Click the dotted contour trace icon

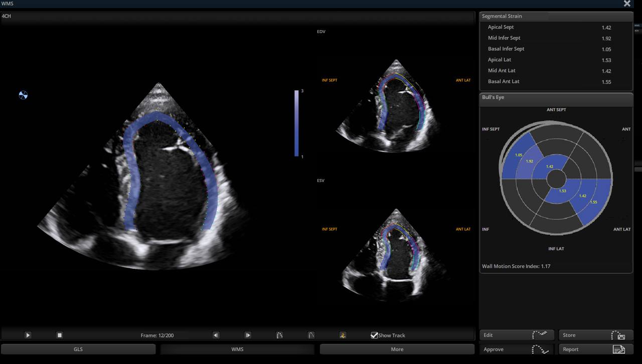[x=279, y=335]
